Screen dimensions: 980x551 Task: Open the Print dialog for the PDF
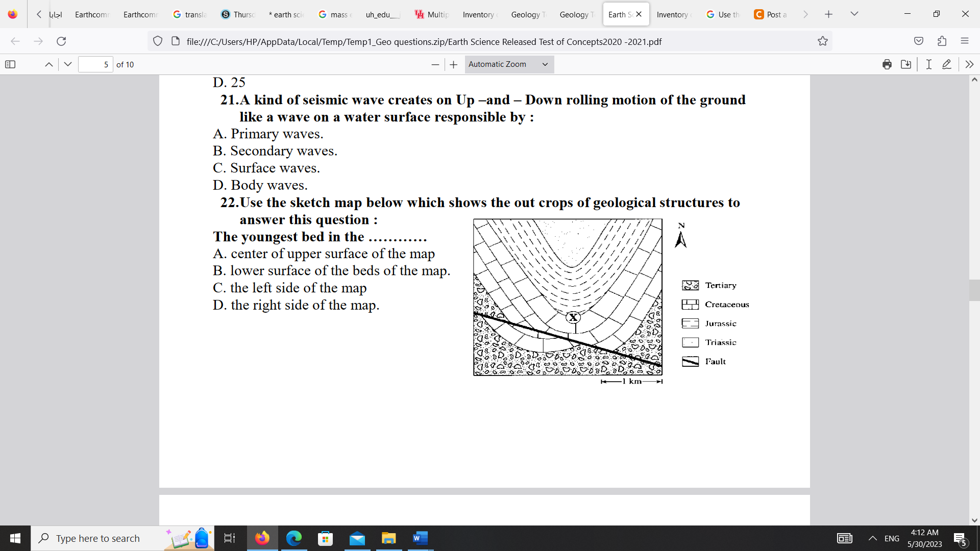point(887,64)
